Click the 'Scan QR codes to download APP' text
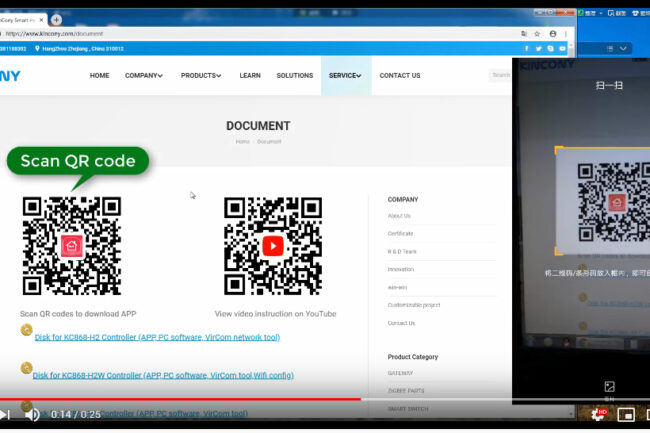The image size is (650, 433). (78, 314)
